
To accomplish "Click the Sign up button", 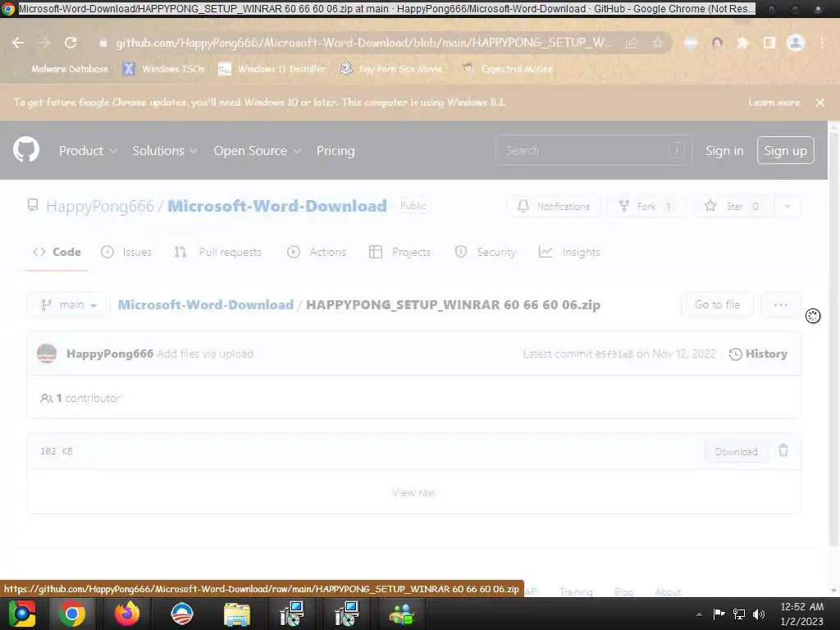I will click(785, 151).
